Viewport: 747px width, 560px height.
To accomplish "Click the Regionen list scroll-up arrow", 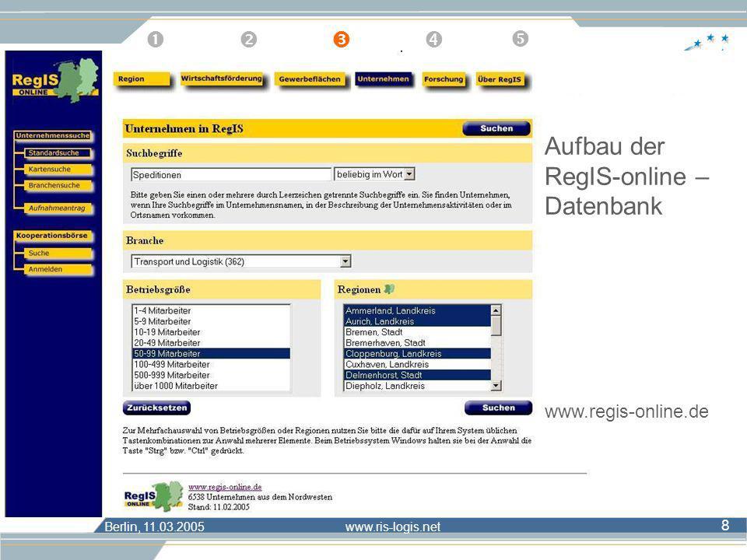I will tap(496, 310).
